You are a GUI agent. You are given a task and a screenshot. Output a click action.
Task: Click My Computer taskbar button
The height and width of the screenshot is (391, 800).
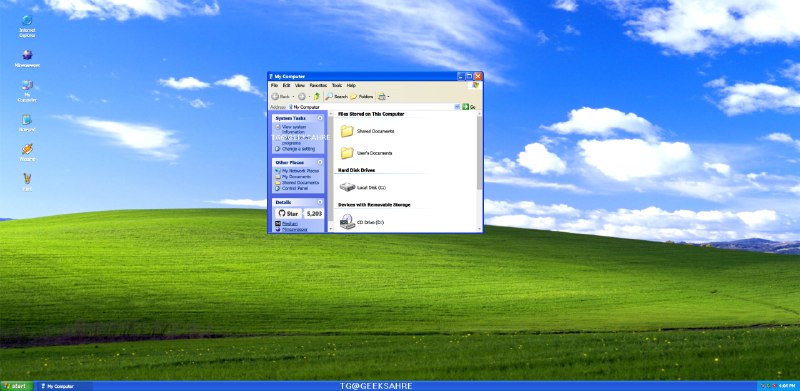[64, 386]
